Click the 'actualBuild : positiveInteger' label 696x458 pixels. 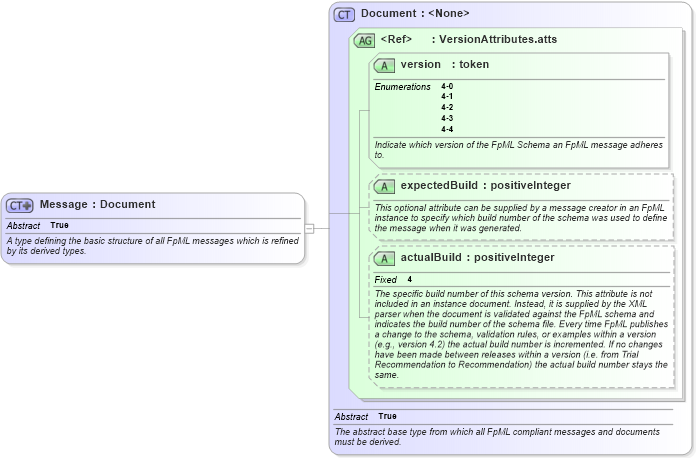[478, 257]
